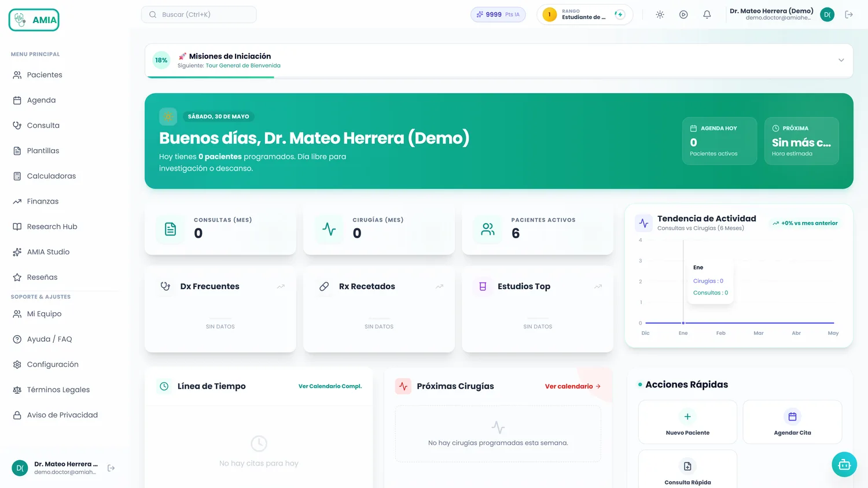Open Ver Calendario Compl. link

coord(330,386)
